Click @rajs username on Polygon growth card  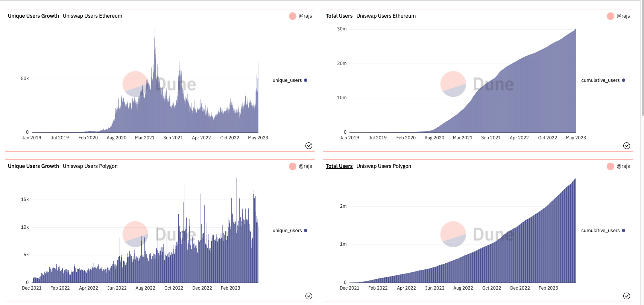coord(305,166)
